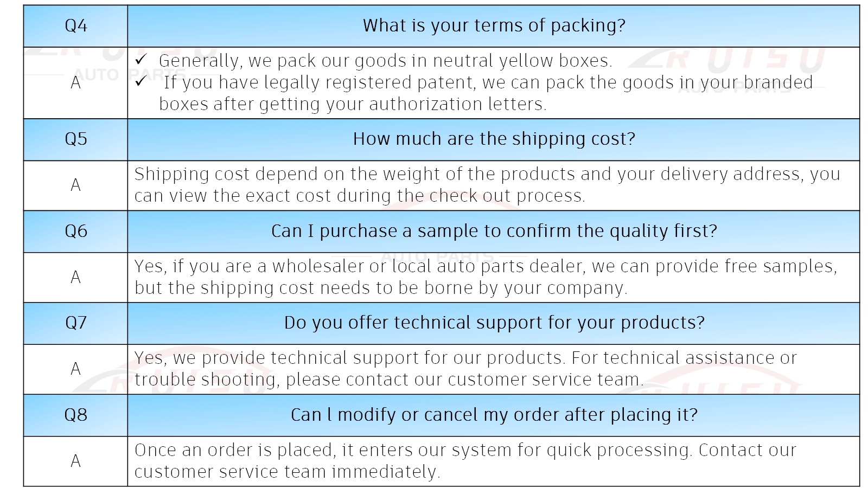Click the checkmark before 'Generally, we pack'
The image size is (868, 488).
141,59
